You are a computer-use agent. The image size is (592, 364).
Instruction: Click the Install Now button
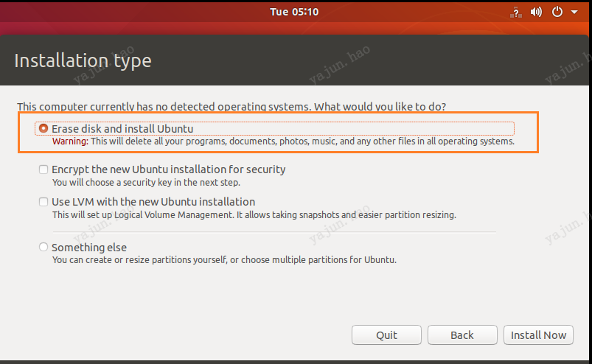538,335
